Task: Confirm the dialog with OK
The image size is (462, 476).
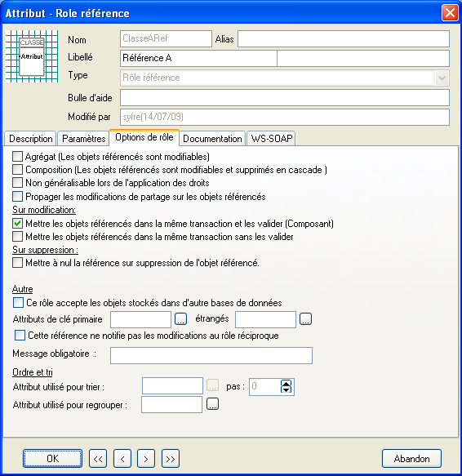Action: 52,458
